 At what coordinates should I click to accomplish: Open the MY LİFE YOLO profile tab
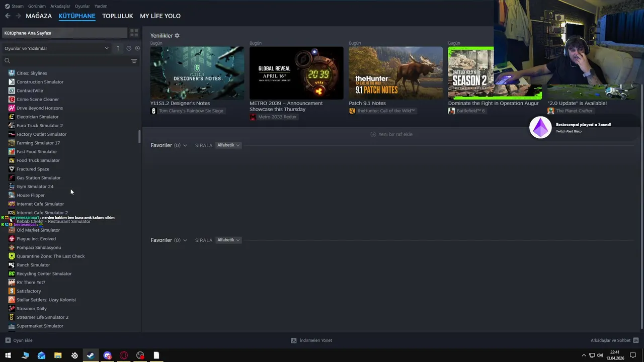pos(160,16)
